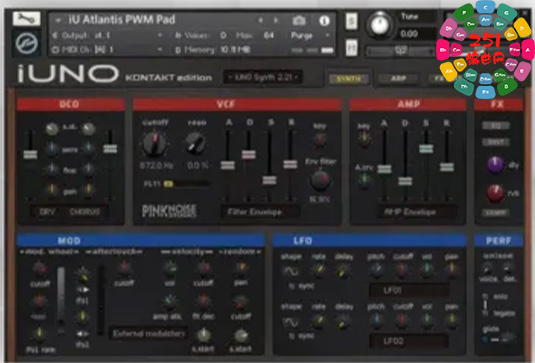Click the Filter Envelope label box
Screen dimensions: 535x363
(260, 212)
